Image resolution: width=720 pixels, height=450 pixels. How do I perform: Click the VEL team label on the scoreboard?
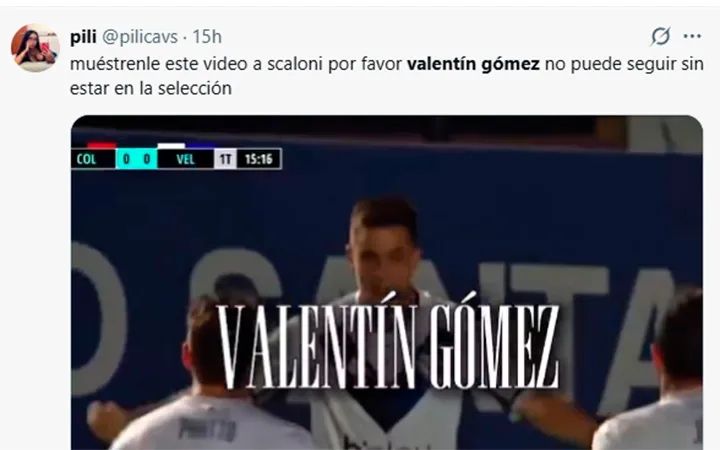click(186, 159)
